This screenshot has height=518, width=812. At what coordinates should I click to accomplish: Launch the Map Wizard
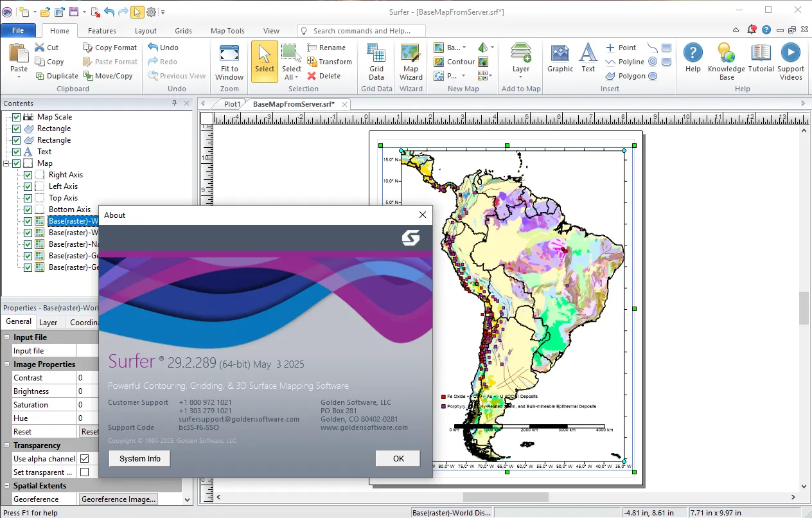pos(411,62)
